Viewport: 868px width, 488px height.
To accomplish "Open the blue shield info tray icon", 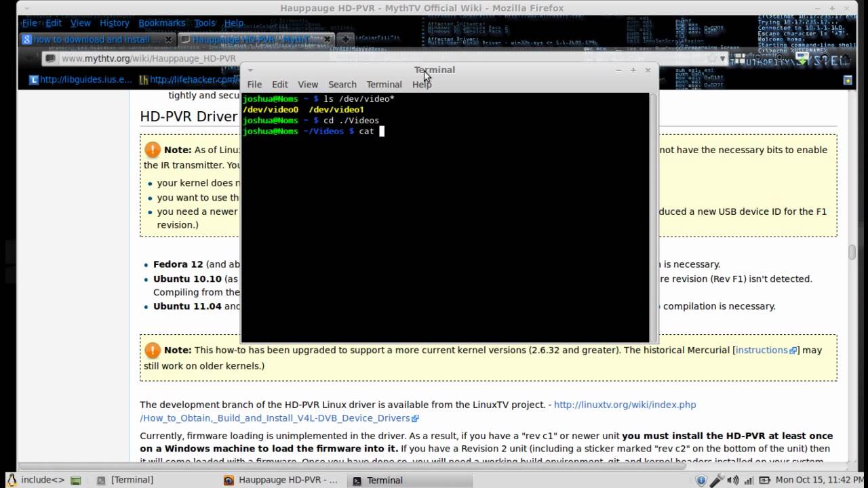I will pos(701,480).
